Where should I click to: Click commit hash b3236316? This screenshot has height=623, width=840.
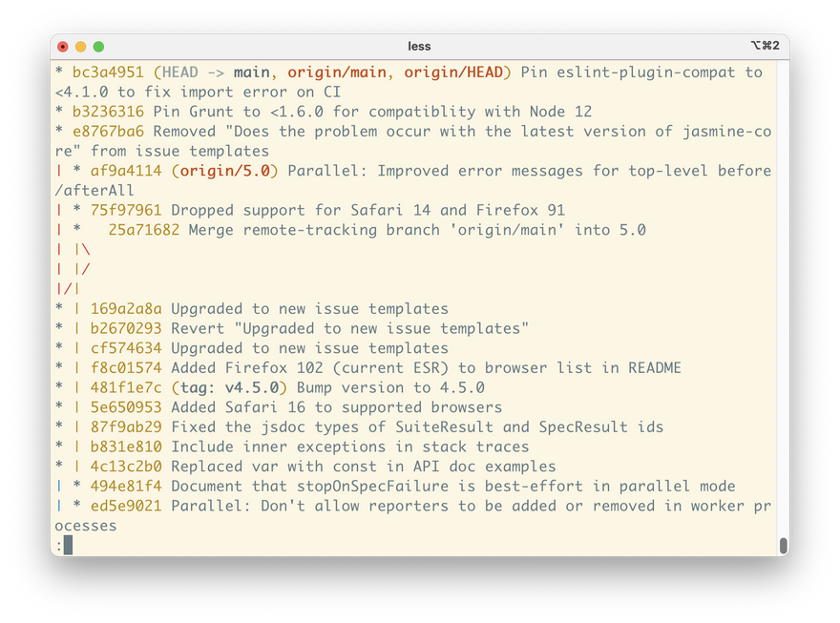(107, 112)
